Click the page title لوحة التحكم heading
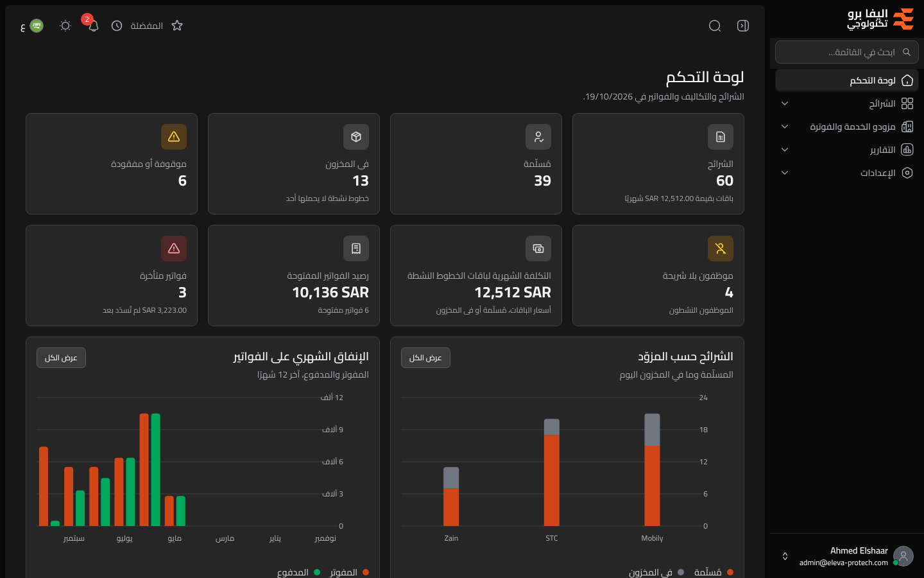924x578 pixels. 705,77
